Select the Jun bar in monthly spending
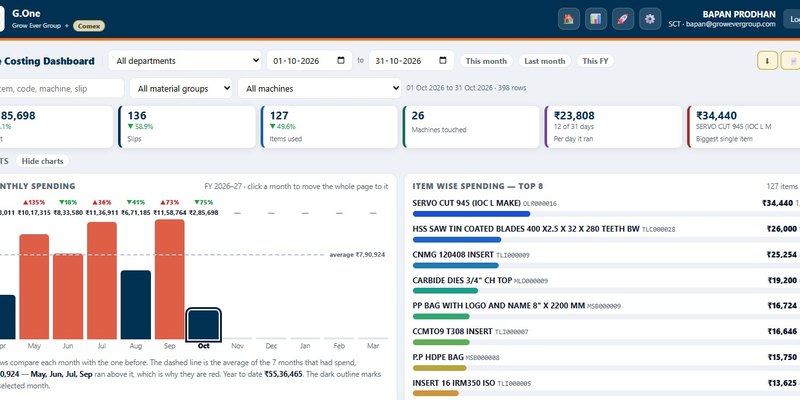 click(68, 296)
